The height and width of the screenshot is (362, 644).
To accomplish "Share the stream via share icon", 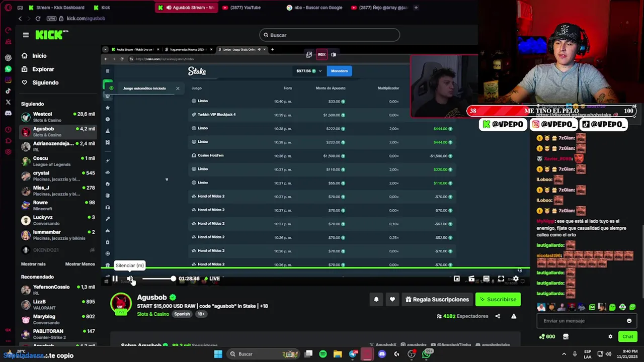I will coord(498,316).
